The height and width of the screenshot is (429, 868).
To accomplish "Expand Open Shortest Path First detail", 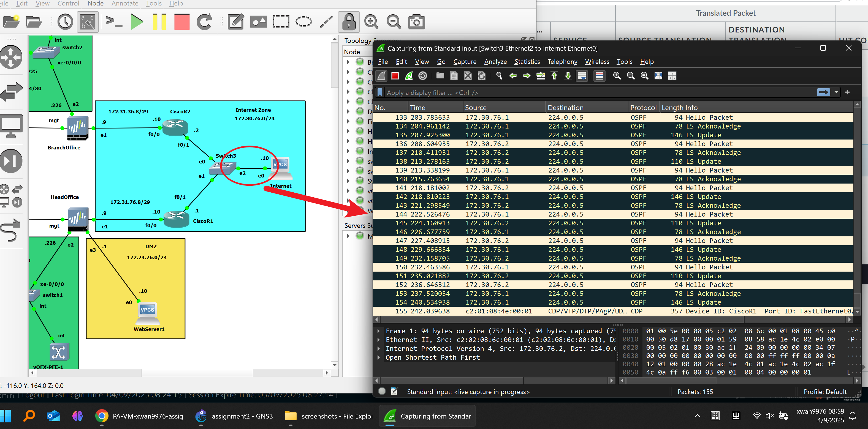I will [x=378, y=357].
